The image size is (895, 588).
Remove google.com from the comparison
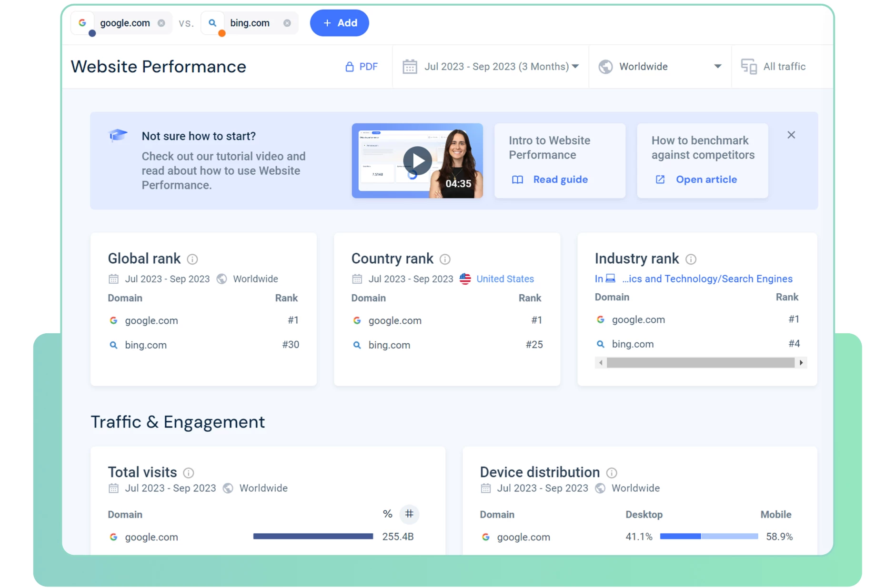pos(161,23)
